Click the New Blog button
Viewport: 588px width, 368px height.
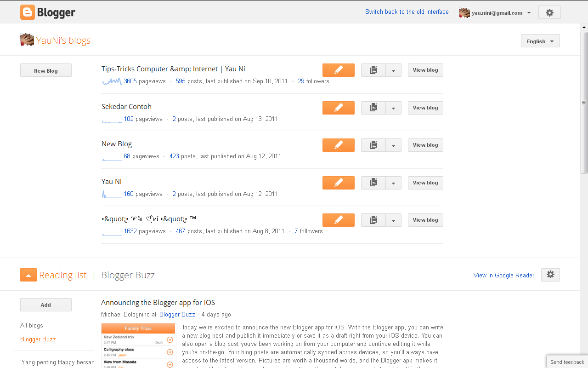tap(46, 70)
